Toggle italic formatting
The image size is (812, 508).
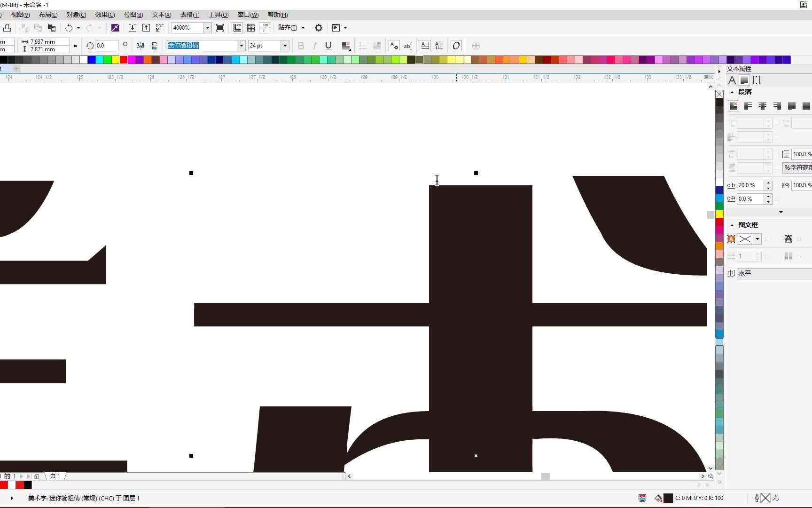tap(315, 46)
